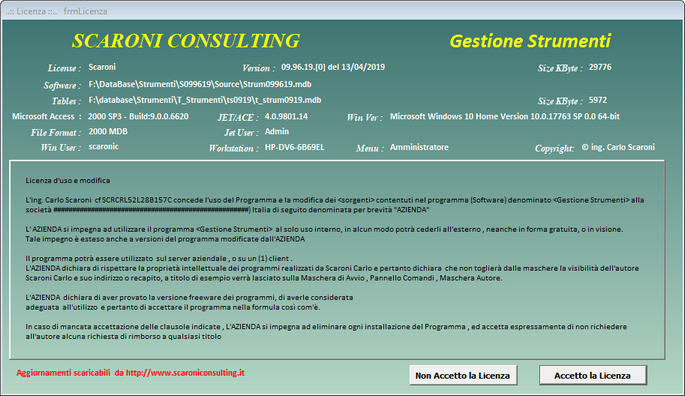Select the Win Ver Windows 10 Home value
The height and width of the screenshot is (396, 685).
tap(505, 116)
